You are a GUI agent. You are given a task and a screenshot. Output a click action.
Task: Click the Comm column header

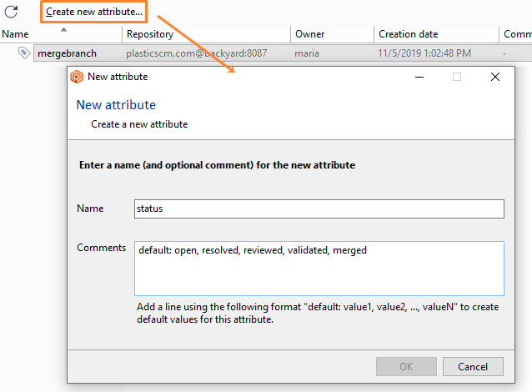516,34
